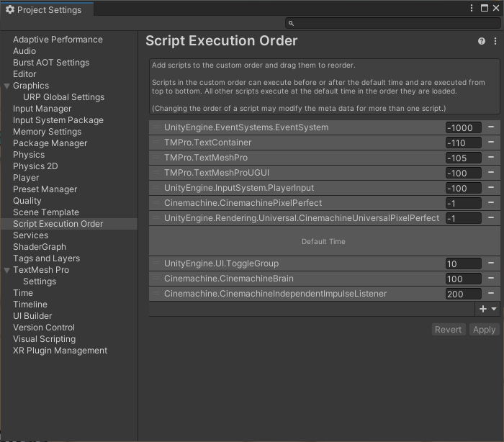Maximize the Project Settings window

pos(484,8)
